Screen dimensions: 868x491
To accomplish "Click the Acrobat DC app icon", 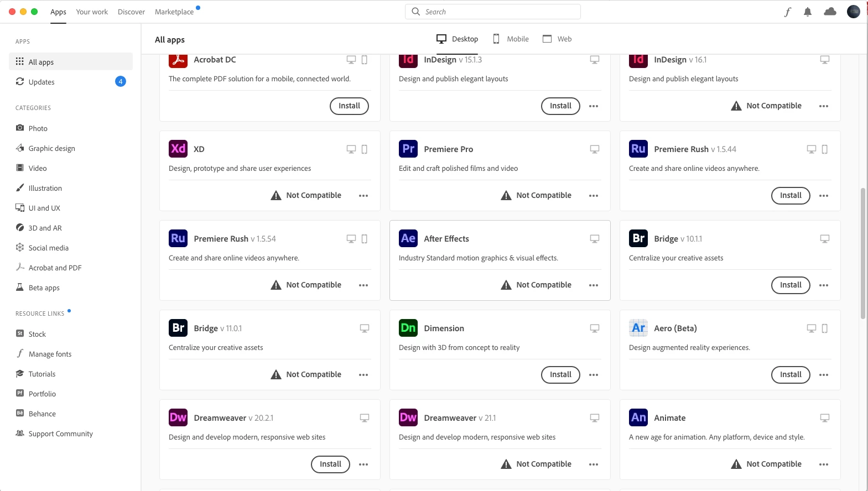I will (x=178, y=60).
